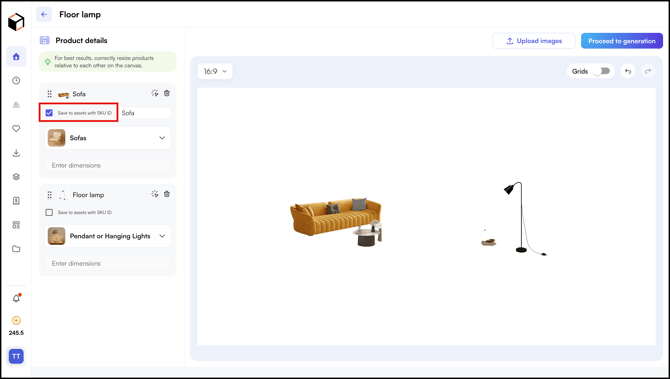670x379 pixels.
Task: Redo the canvas action
Action: 648,71
